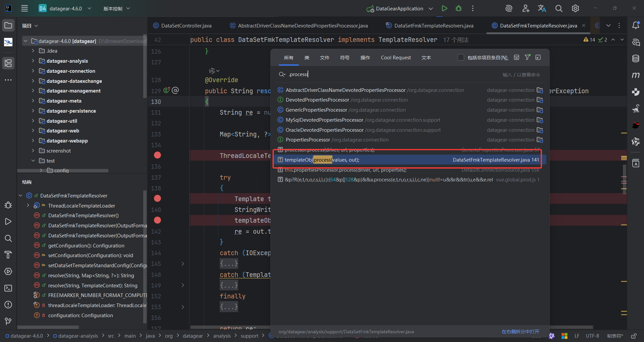Switch to the Cool Request search tab

click(396, 58)
